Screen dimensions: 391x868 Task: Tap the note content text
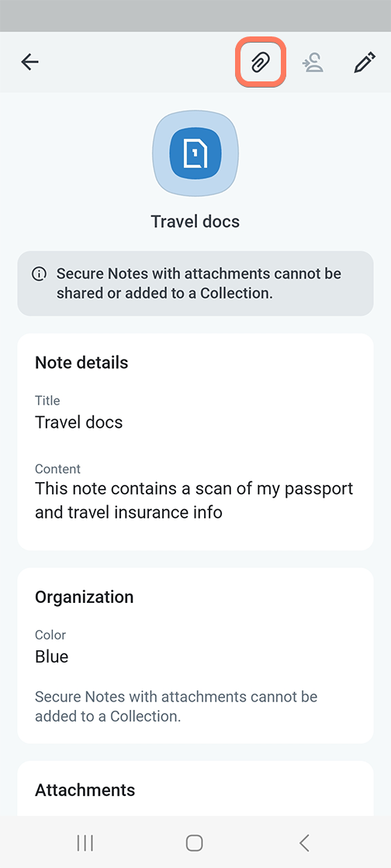point(194,501)
